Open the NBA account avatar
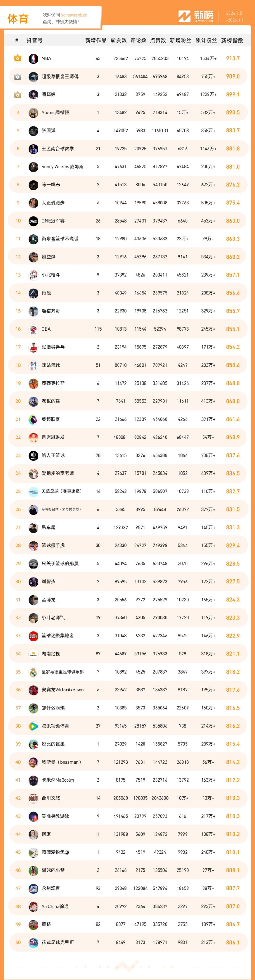Screen dimensions: 255x980 click(x=33, y=59)
